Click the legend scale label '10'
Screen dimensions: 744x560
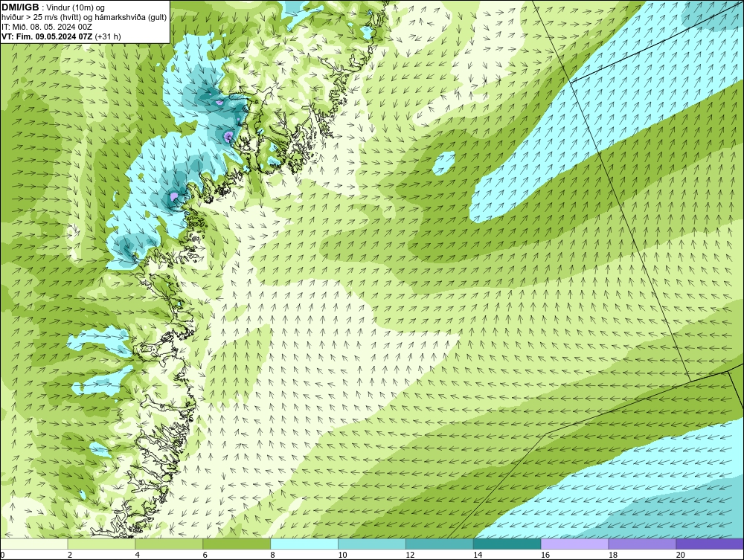342,555
